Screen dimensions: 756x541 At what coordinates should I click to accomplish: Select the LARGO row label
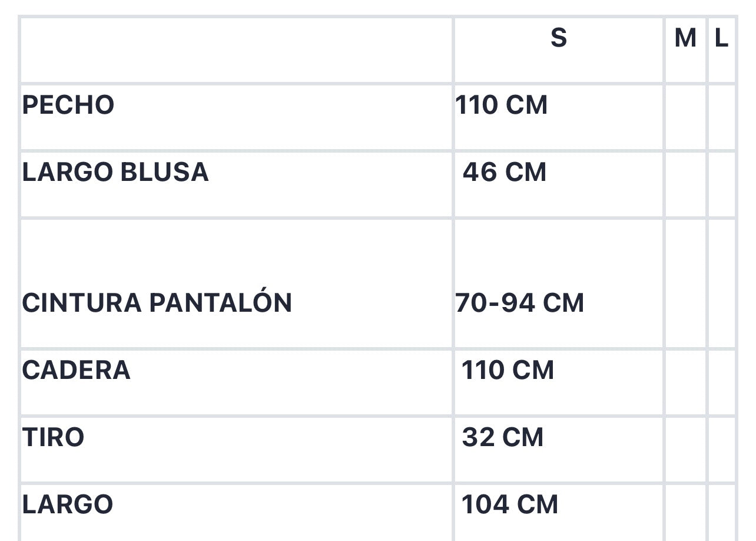[68, 504]
